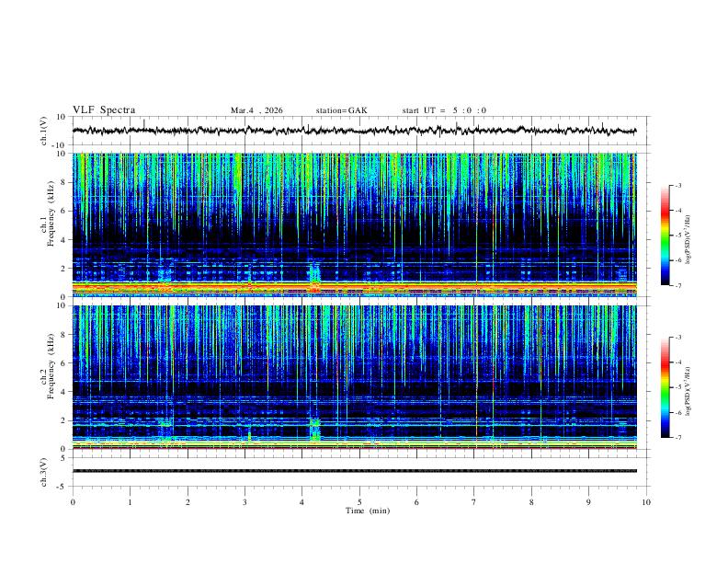
Task: Click the ch.1 color bar tick "-3"
Action: pyautogui.click(x=677, y=185)
